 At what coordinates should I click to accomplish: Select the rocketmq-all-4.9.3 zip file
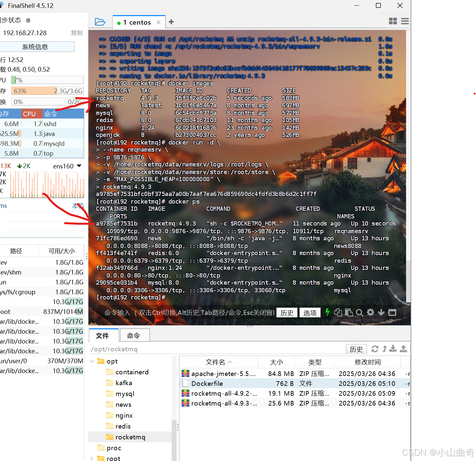click(x=295, y=403)
